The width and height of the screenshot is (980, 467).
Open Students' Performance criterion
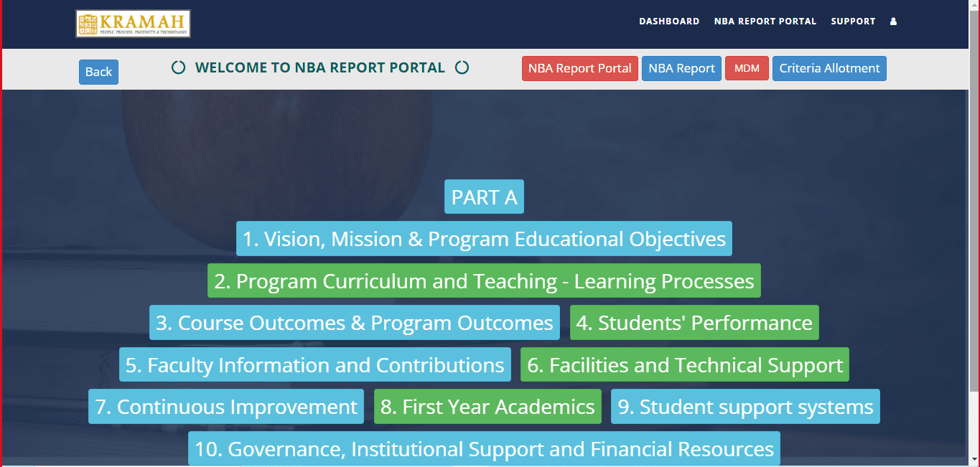(694, 323)
